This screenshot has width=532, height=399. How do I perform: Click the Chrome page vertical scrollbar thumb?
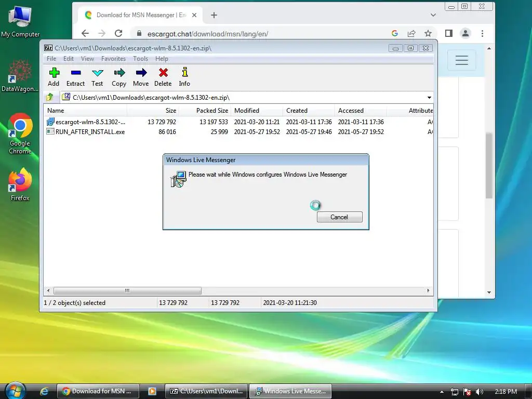[489, 166]
